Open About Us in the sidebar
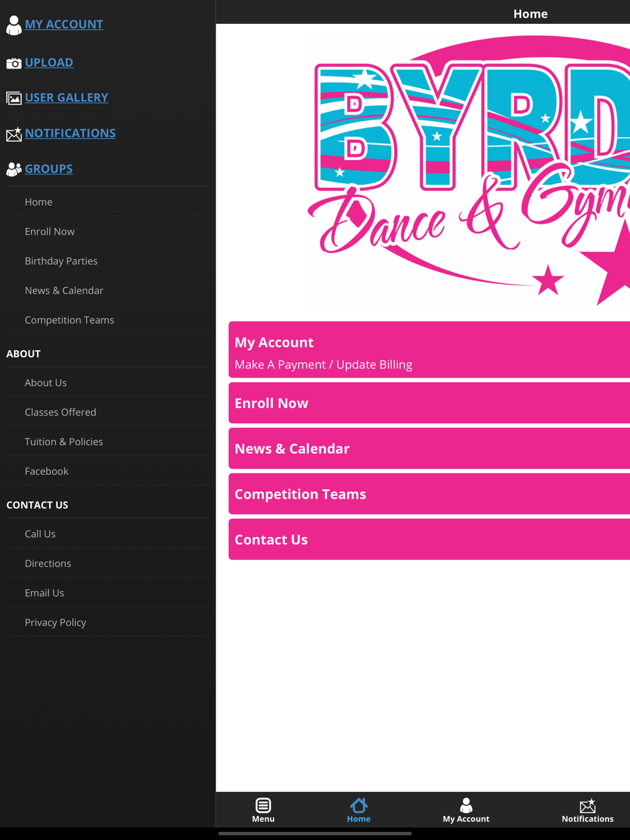The width and height of the screenshot is (630, 840). coord(108,382)
